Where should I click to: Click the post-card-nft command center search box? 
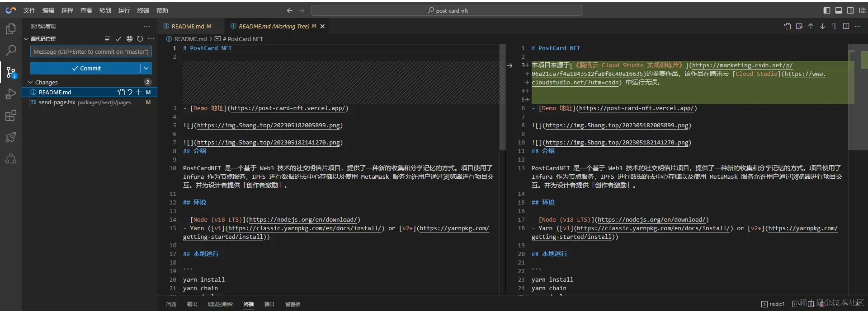[447, 10]
